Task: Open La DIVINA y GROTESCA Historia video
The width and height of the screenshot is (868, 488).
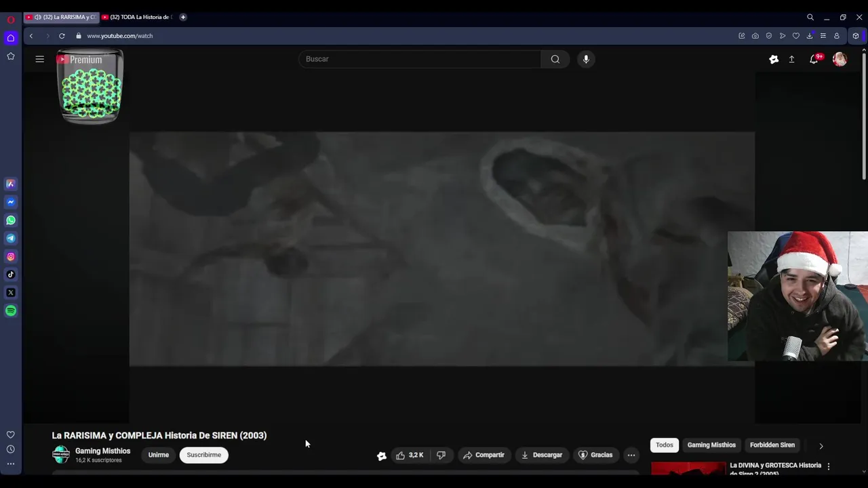Action: pyautogui.click(x=775, y=468)
